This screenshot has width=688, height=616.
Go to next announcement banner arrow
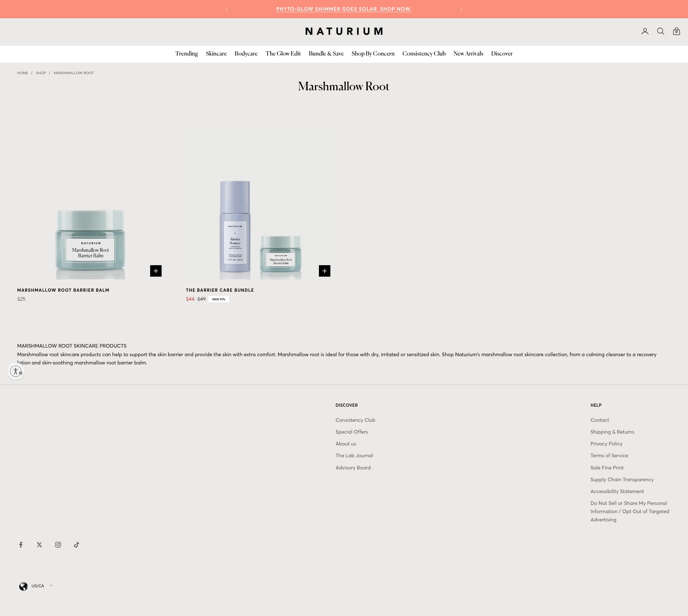[461, 9]
